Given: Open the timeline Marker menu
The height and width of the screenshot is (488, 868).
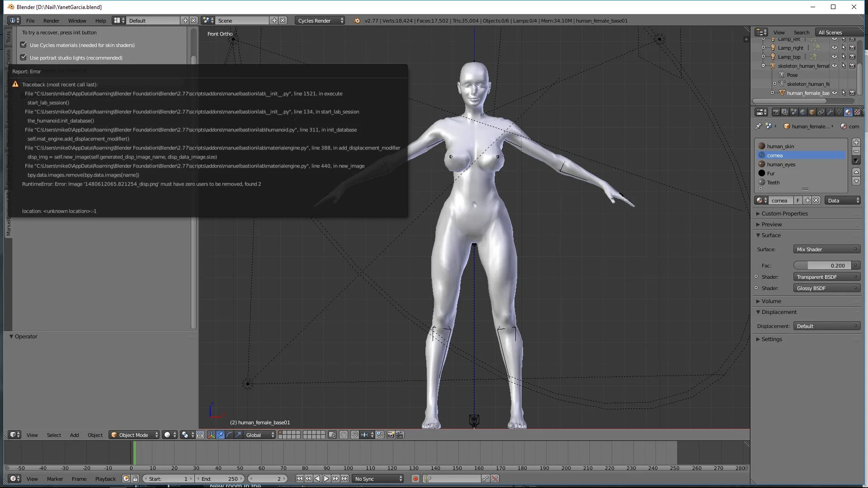Looking at the screenshot, I should pyautogui.click(x=55, y=479).
